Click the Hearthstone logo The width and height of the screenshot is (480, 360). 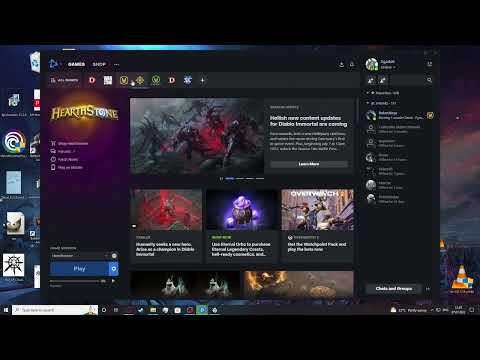pyautogui.click(x=84, y=113)
